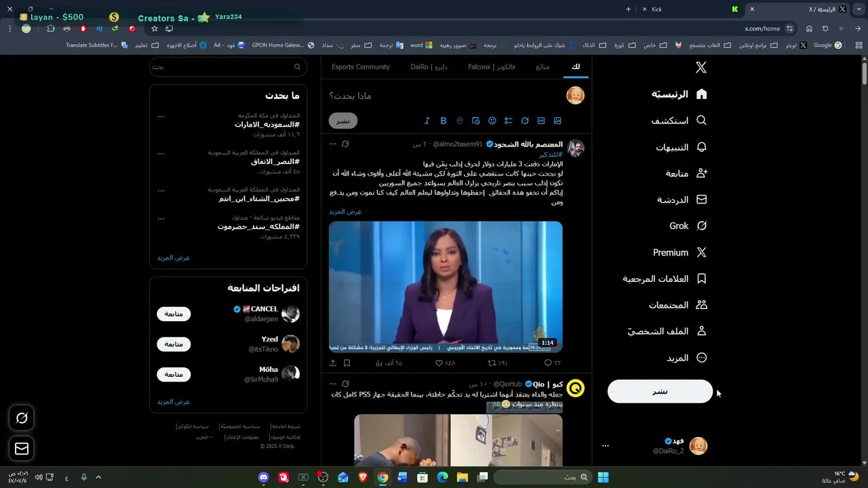The image size is (868, 488).
Task: Click the large نشر post button in sidebar
Action: (x=660, y=392)
